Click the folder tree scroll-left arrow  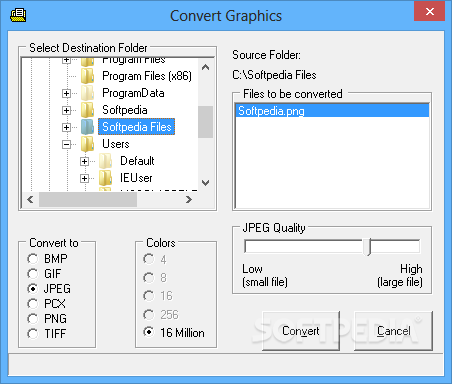(x=30, y=199)
